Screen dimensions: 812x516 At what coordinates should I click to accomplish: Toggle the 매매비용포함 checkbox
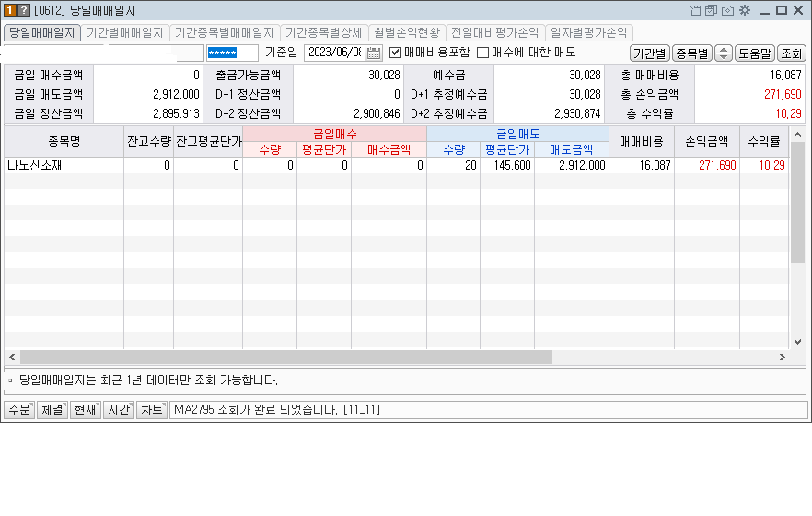point(395,53)
